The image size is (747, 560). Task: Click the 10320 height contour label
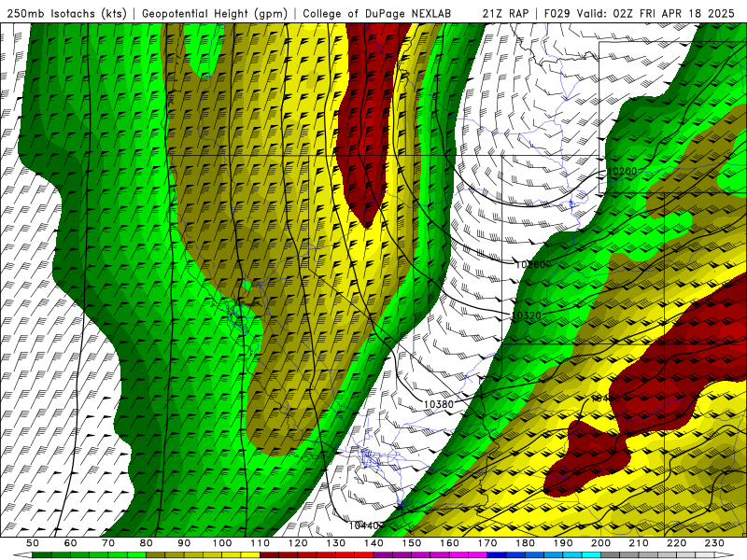(527, 315)
